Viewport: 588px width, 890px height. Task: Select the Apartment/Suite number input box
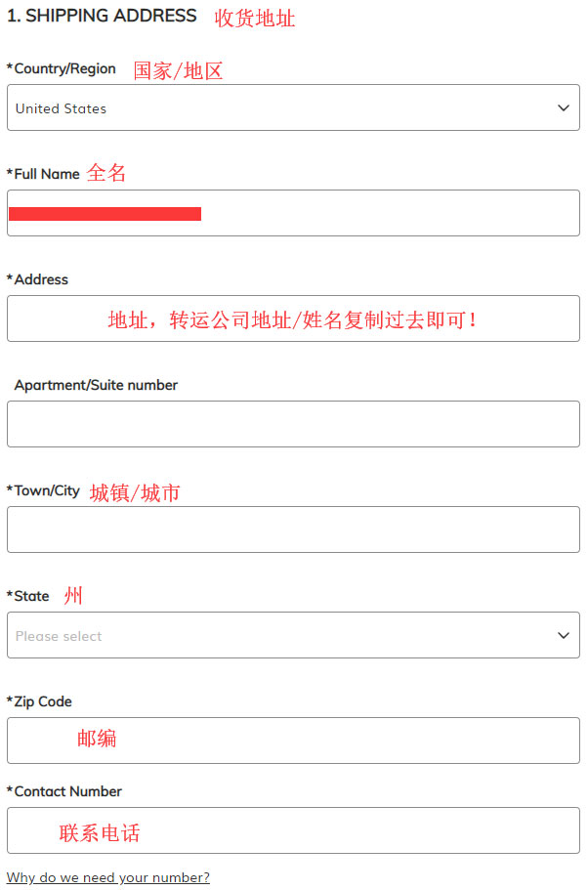(x=293, y=425)
